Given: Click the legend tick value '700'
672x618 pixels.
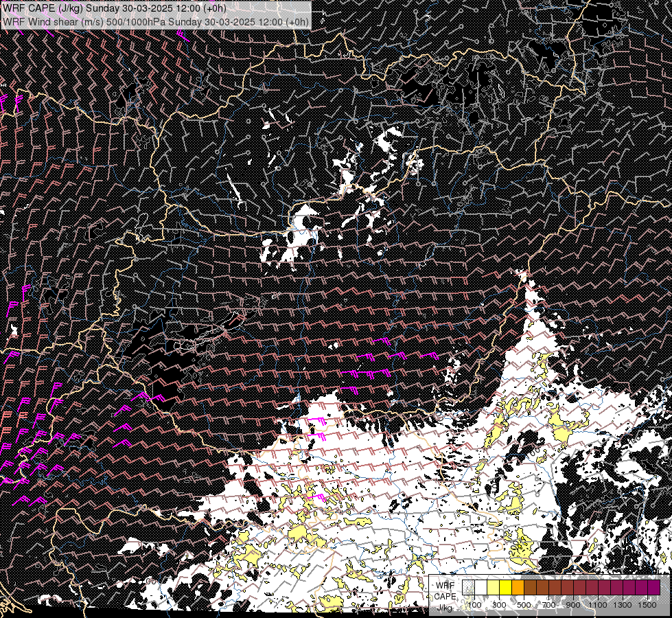Looking at the screenshot, I should point(548,605).
